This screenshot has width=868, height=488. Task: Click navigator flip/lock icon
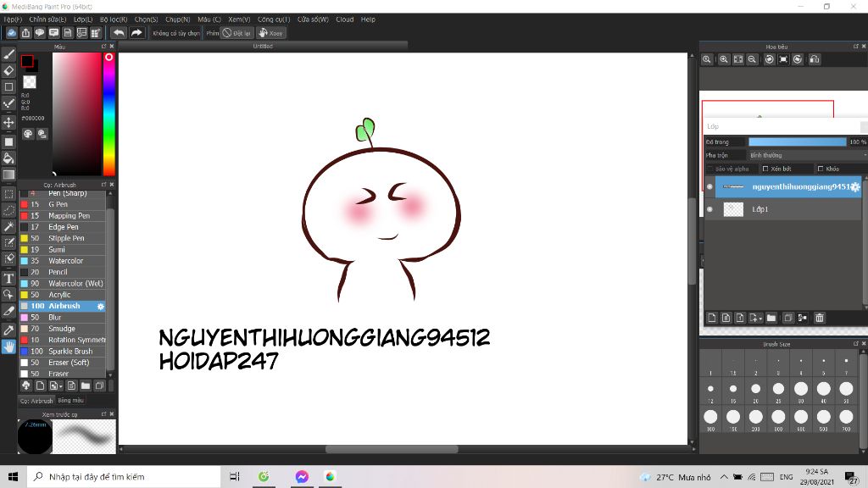(815, 60)
